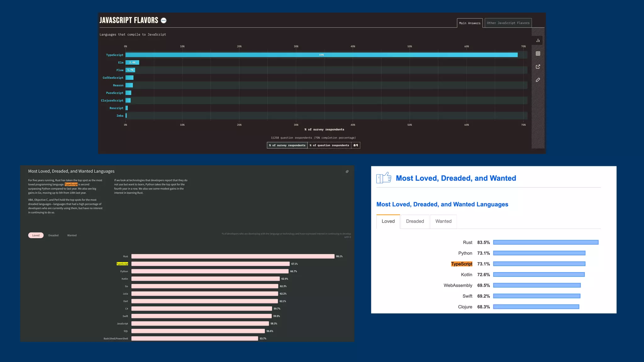This screenshot has height=362, width=644.
Task: Click the pencil edit icon
Action: tap(538, 80)
